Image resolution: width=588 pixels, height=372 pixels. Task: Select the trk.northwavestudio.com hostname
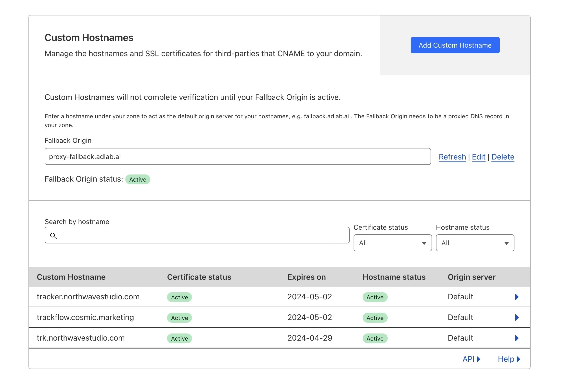pos(81,338)
